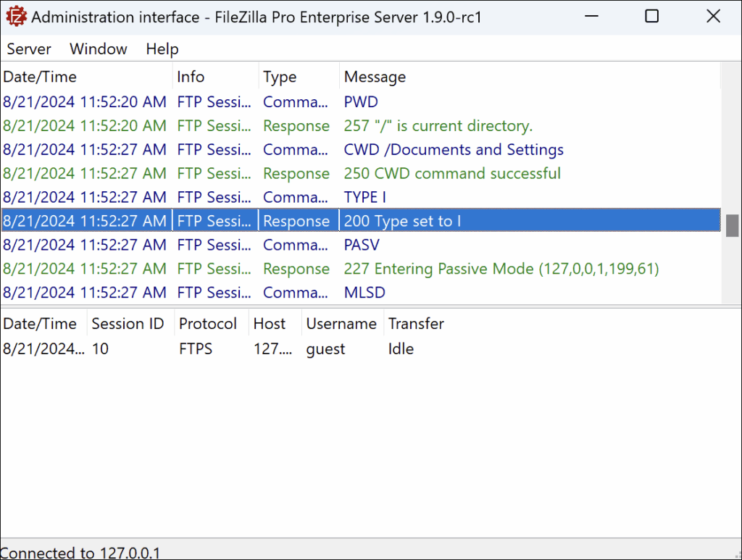Sort log by Type column header

pyautogui.click(x=280, y=77)
